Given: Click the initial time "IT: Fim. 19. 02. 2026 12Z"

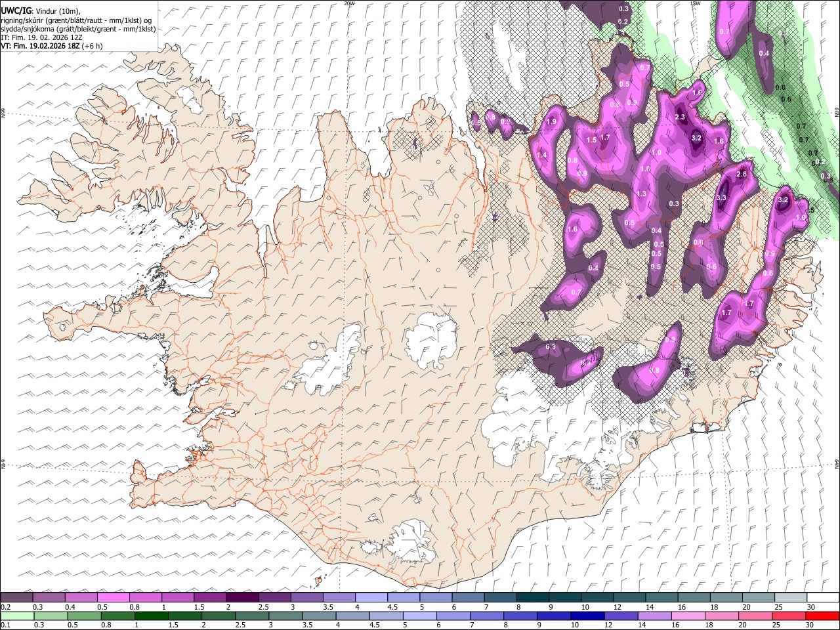Looking at the screenshot, I should [41, 38].
